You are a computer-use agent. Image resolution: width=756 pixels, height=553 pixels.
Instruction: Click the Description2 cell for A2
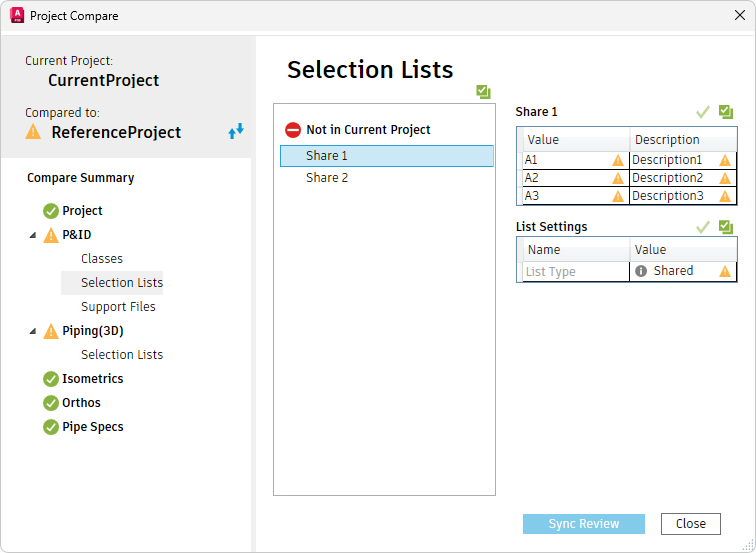tap(667, 178)
